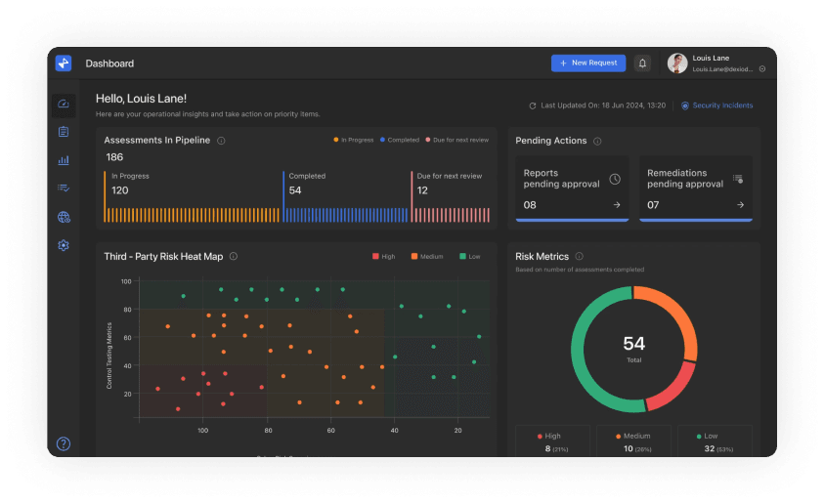Open the clipboard assessments sidebar icon

[x=64, y=132]
